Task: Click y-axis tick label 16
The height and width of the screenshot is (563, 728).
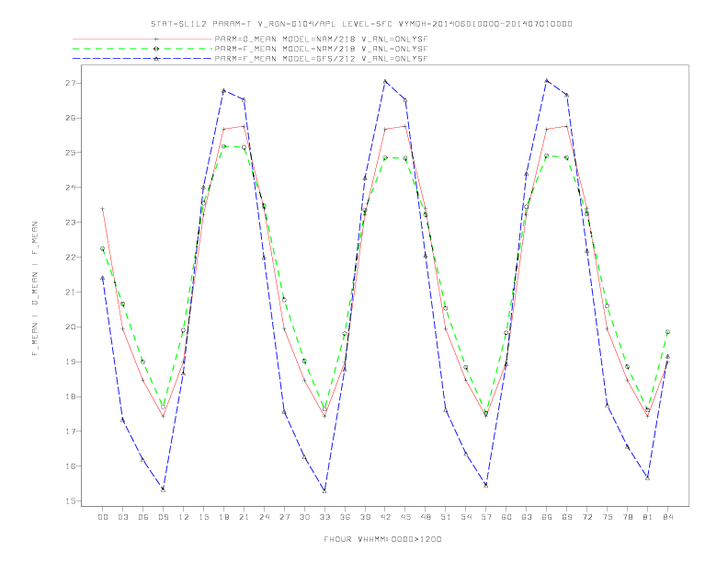Action: pyautogui.click(x=71, y=465)
